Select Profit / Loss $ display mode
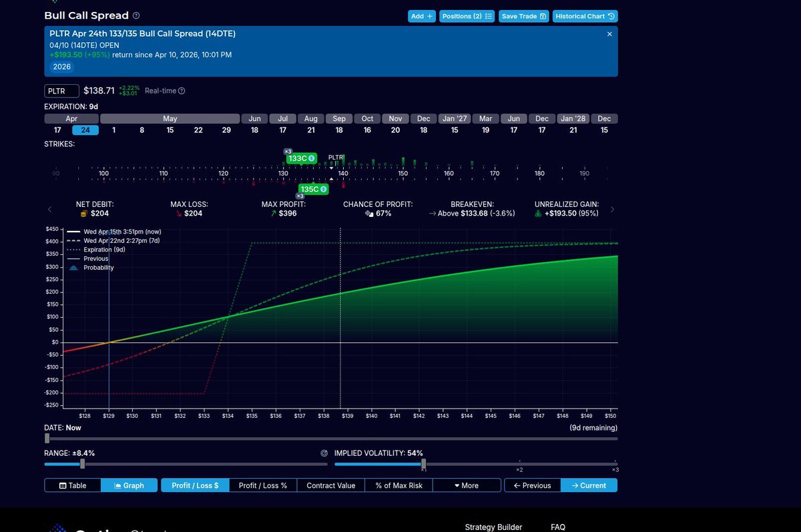This screenshot has width=801, height=532. 195,485
